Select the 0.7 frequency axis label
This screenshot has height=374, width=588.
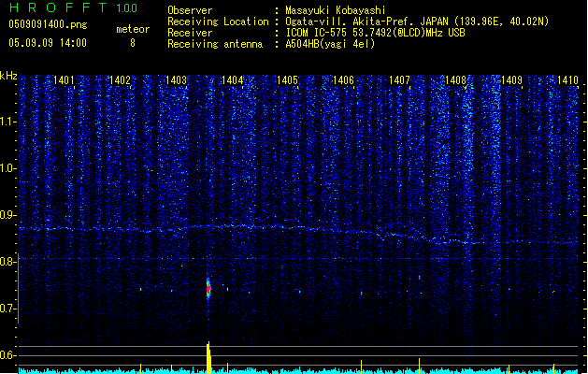pos(8,309)
